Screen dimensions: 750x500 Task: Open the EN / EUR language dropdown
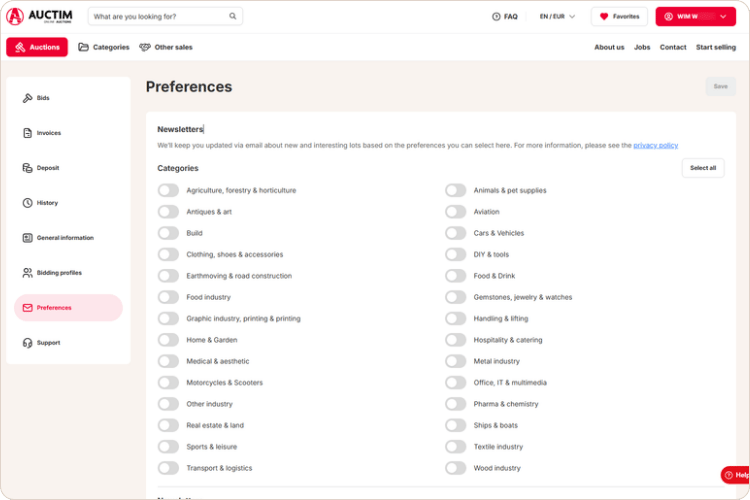point(557,16)
